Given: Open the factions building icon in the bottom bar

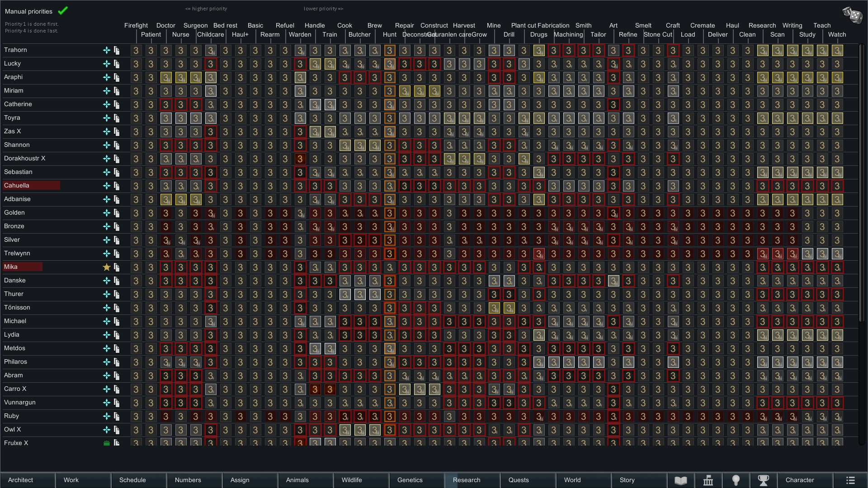Looking at the screenshot, I should [708, 480].
